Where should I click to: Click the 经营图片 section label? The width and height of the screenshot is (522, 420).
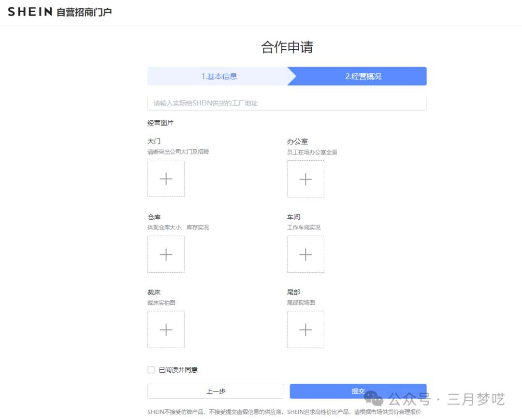click(160, 123)
